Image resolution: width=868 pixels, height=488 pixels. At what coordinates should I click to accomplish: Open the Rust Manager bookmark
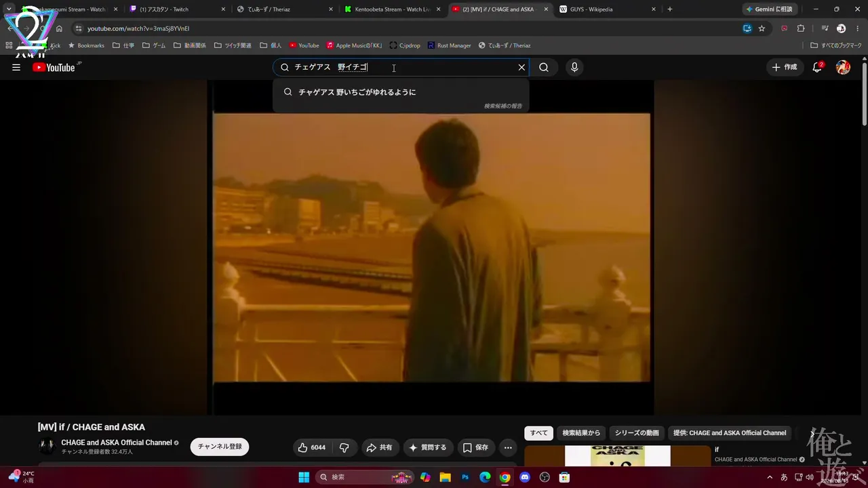[x=449, y=45]
